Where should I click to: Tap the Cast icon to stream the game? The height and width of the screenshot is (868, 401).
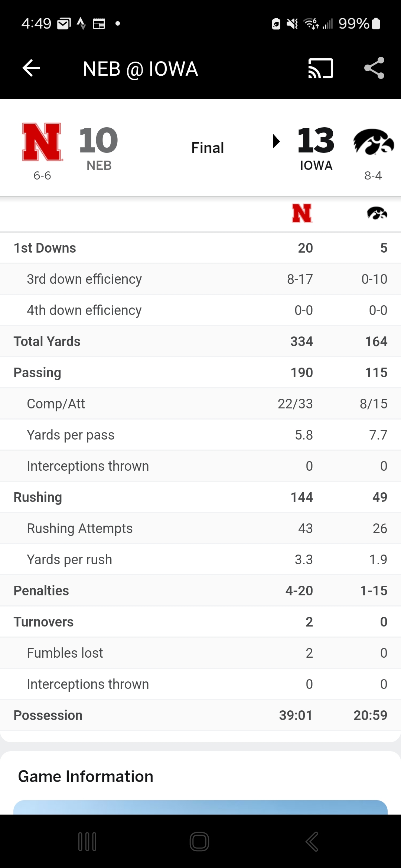point(320,68)
